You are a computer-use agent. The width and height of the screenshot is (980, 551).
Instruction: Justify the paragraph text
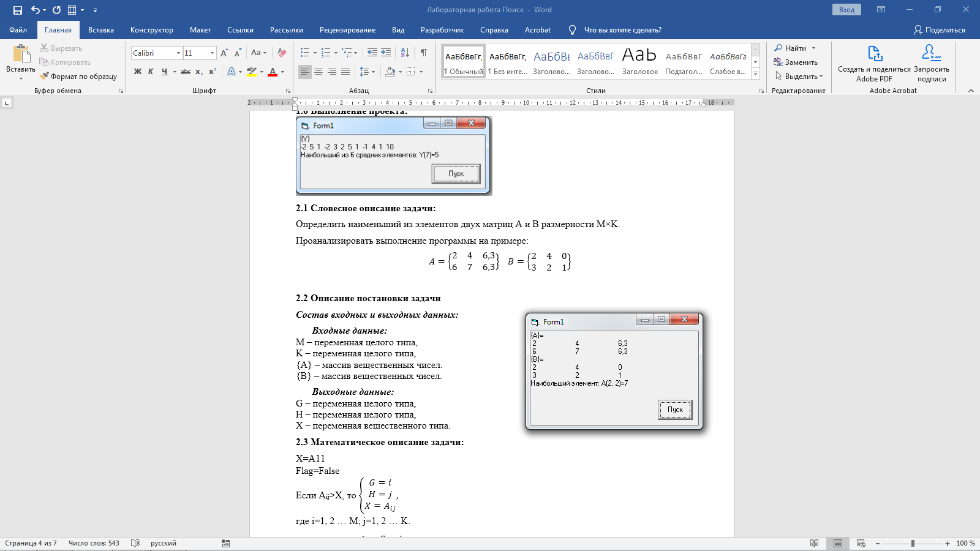(345, 72)
